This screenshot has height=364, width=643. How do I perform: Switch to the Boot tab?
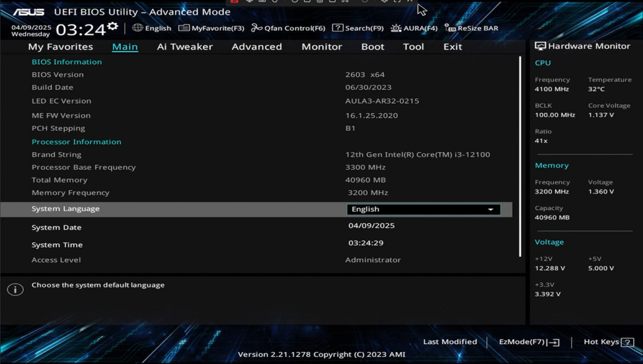(373, 47)
